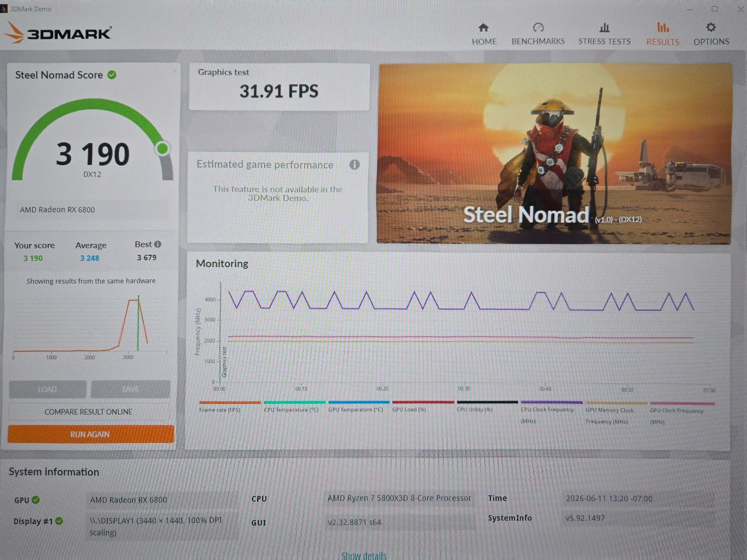747x560 pixels.
Task: Click the Results bar chart icon
Action: (x=663, y=27)
